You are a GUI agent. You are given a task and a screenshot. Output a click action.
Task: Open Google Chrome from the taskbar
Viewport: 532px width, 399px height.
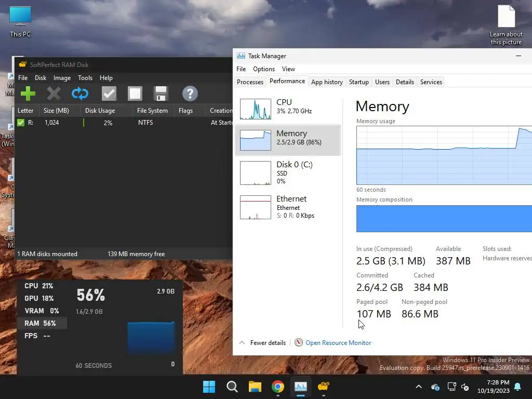click(278, 387)
